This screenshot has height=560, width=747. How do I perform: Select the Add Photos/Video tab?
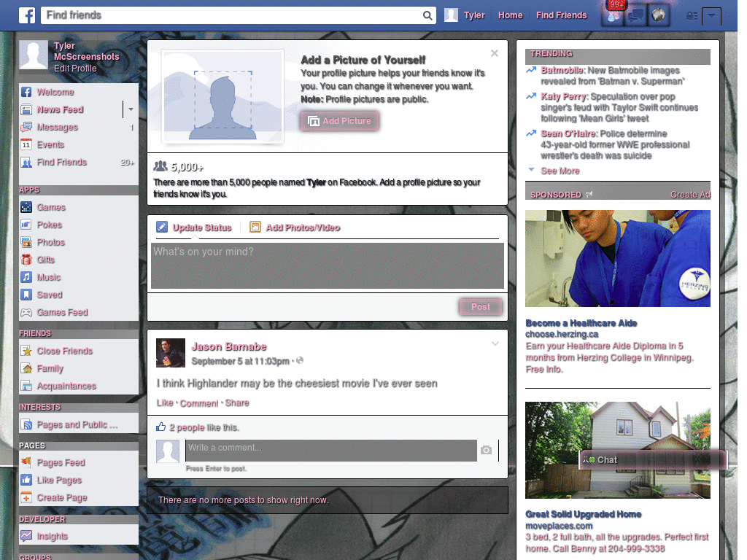[295, 227]
